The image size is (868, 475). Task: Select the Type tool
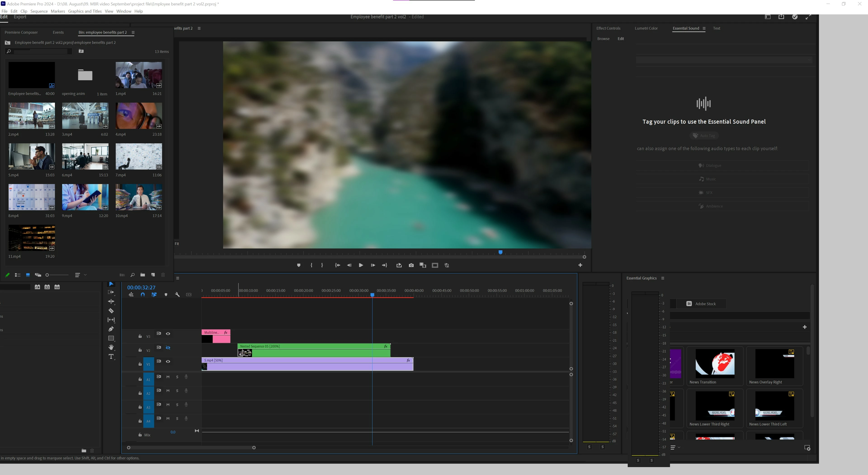[111, 357]
